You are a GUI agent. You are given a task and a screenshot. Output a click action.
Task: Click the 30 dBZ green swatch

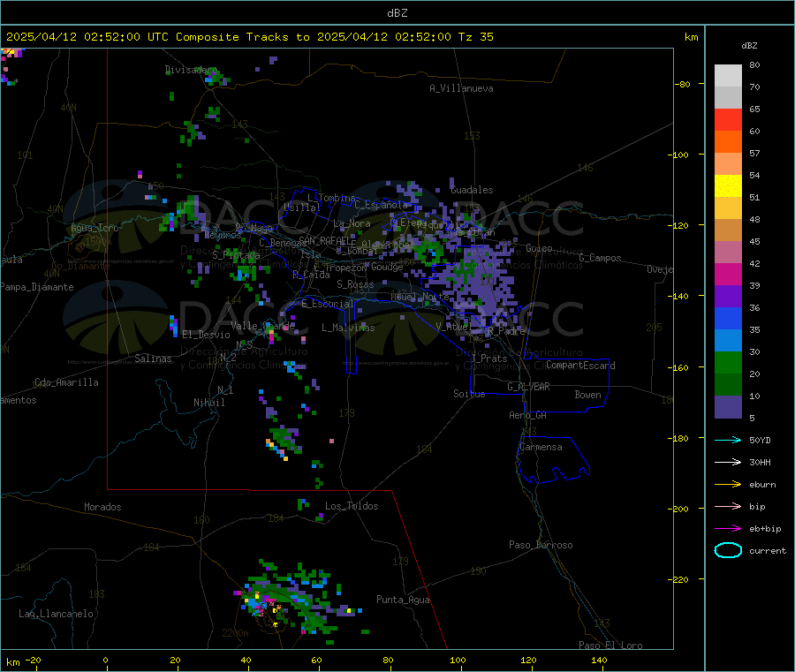pyautogui.click(x=728, y=362)
